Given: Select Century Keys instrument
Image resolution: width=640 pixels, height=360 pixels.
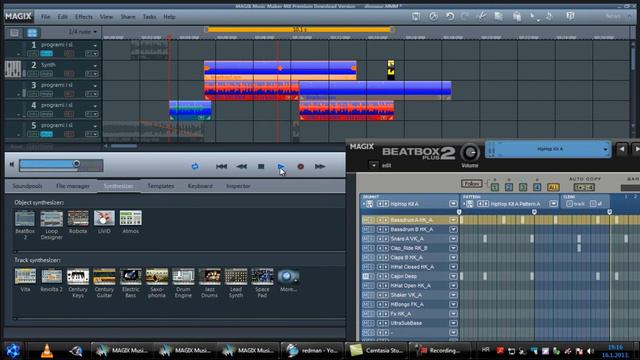Looking at the screenshot, I should [x=78, y=276].
